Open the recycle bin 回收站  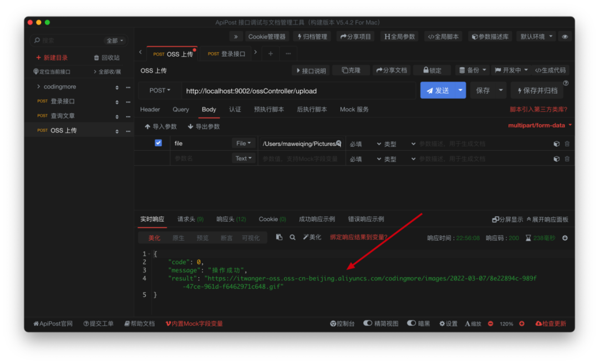(x=107, y=58)
